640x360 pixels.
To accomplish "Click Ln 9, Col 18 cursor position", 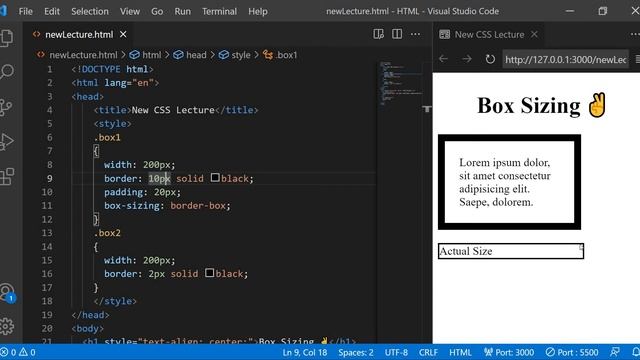I will (x=304, y=352).
